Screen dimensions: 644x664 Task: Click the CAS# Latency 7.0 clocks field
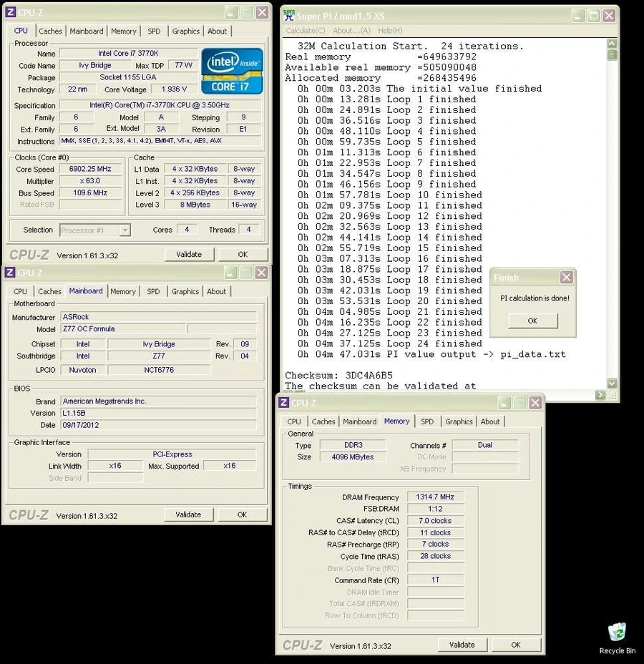(435, 520)
